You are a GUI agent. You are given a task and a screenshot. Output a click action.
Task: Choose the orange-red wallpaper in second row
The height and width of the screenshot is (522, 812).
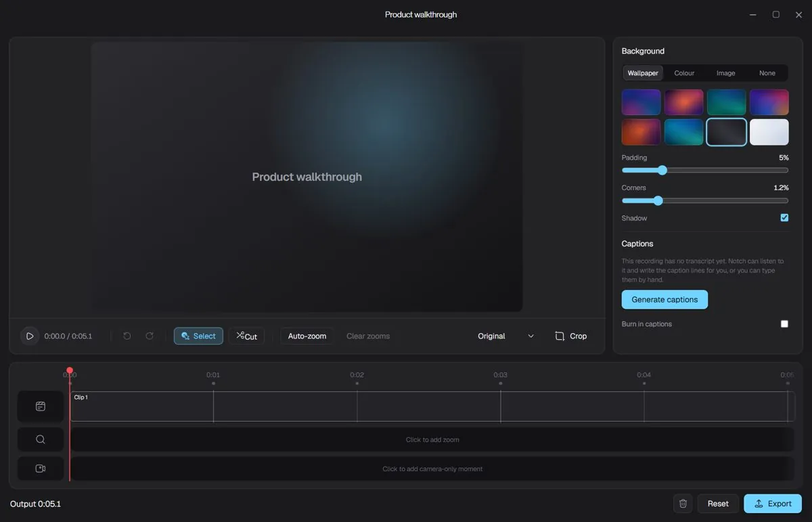tap(641, 132)
